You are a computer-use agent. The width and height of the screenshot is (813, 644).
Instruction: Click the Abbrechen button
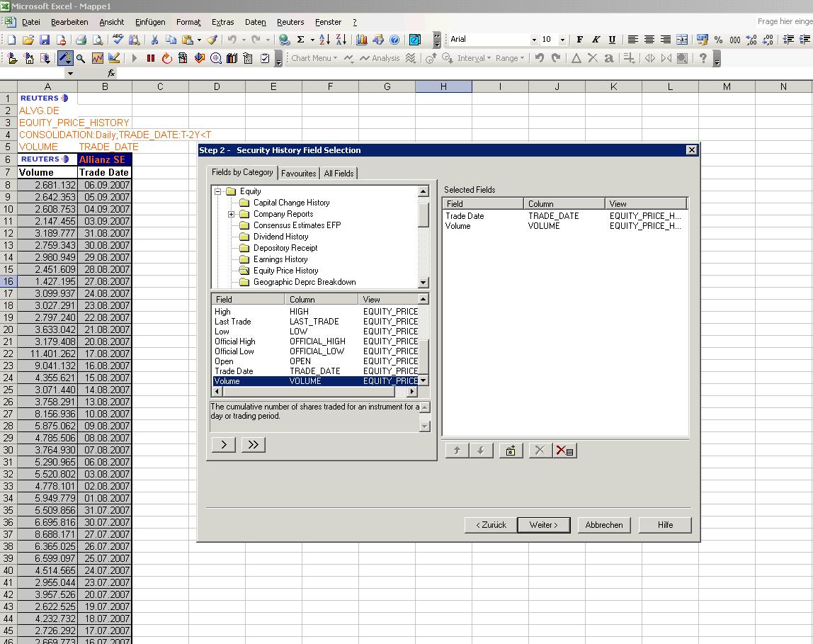click(x=604, y=525)
